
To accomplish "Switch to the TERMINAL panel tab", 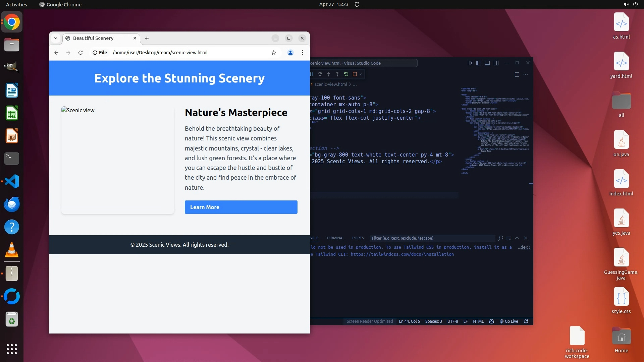I will [335, 238].
